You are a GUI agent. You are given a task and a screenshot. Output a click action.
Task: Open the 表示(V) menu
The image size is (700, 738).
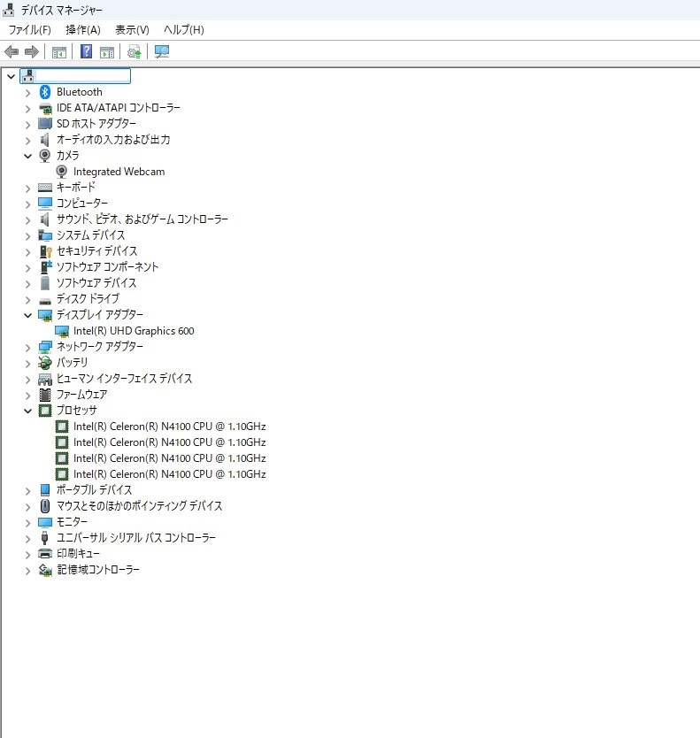coord(132,30)
